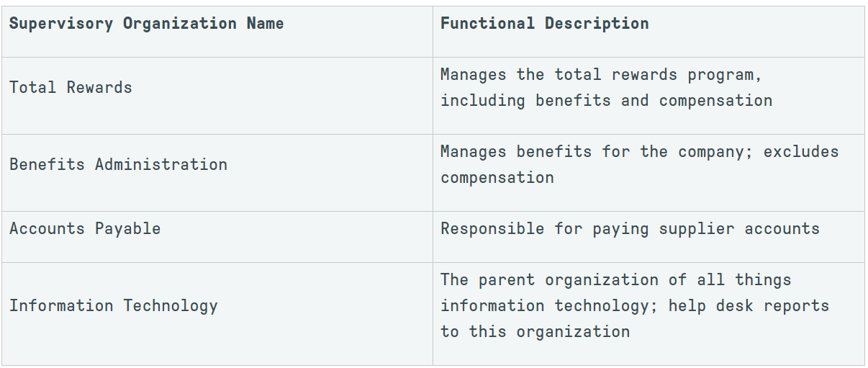This screenshot has width=868, height=368.
Task: Click the word 'supplier' in Accounts Payable description
Action: pyautogui.click(x=697, y=229)
